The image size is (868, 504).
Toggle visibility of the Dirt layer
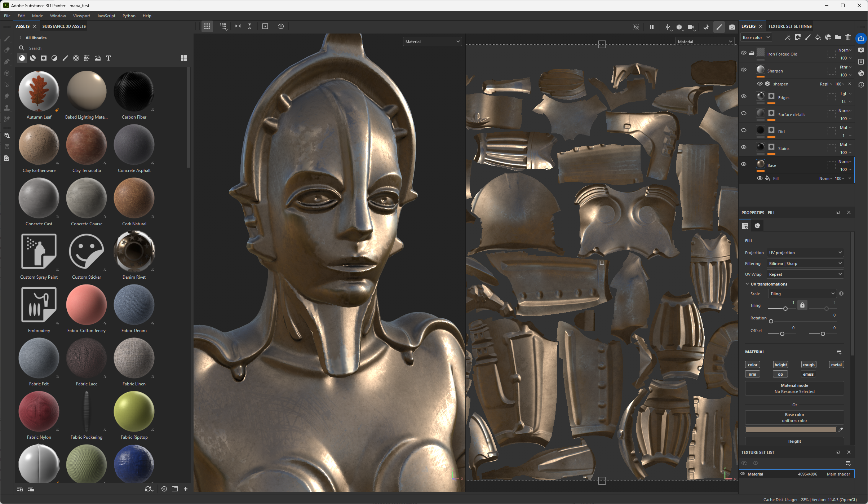[x=743, y=130]
